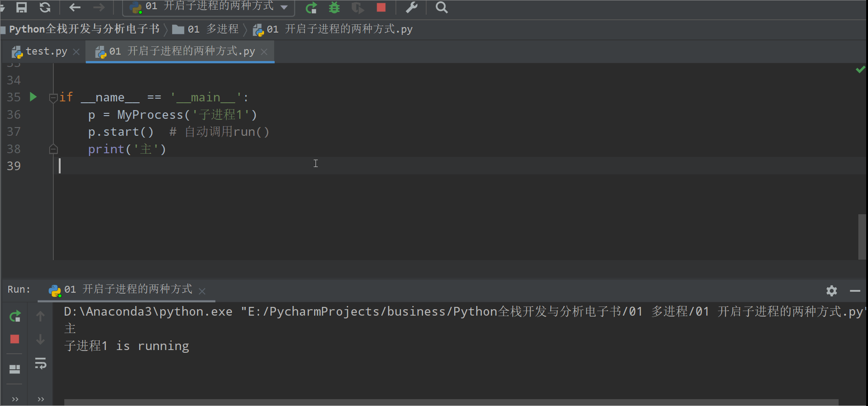
Task: Expand more actions chevrons in second Run column
Action: (x=40, y=399)
